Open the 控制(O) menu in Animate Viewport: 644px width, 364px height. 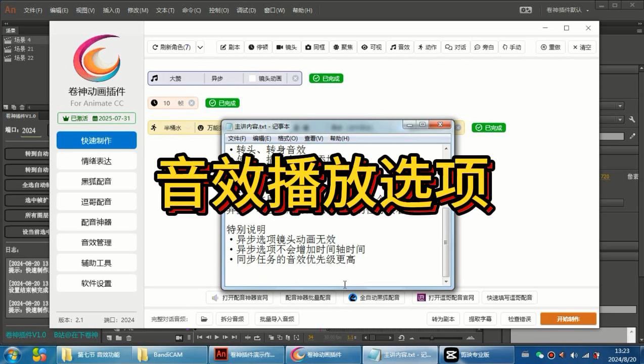tap(219, 10)
